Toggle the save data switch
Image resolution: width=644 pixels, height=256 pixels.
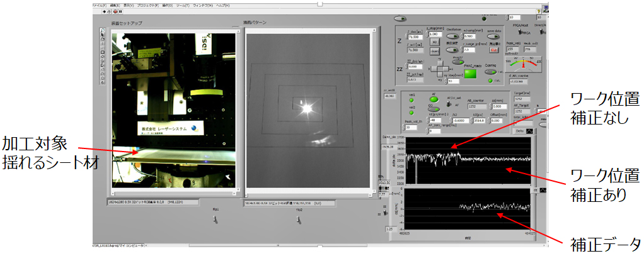tap(493, 36)
